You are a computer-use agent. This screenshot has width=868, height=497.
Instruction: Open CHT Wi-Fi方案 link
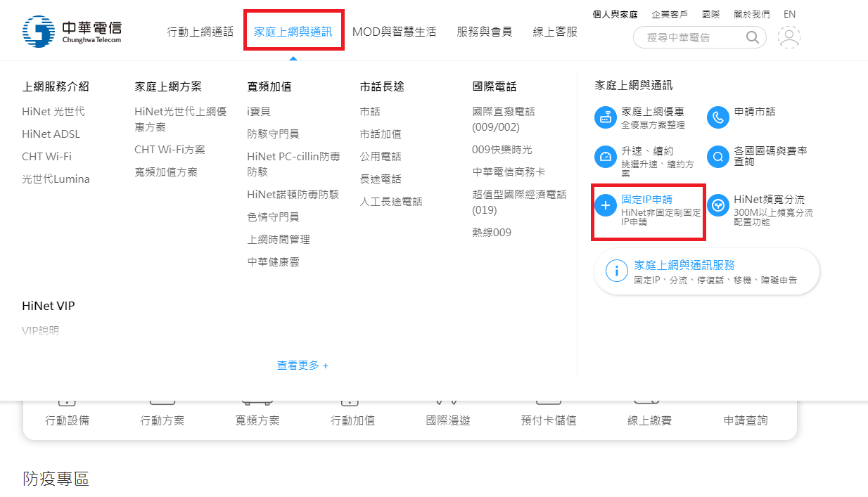(170, 150)
